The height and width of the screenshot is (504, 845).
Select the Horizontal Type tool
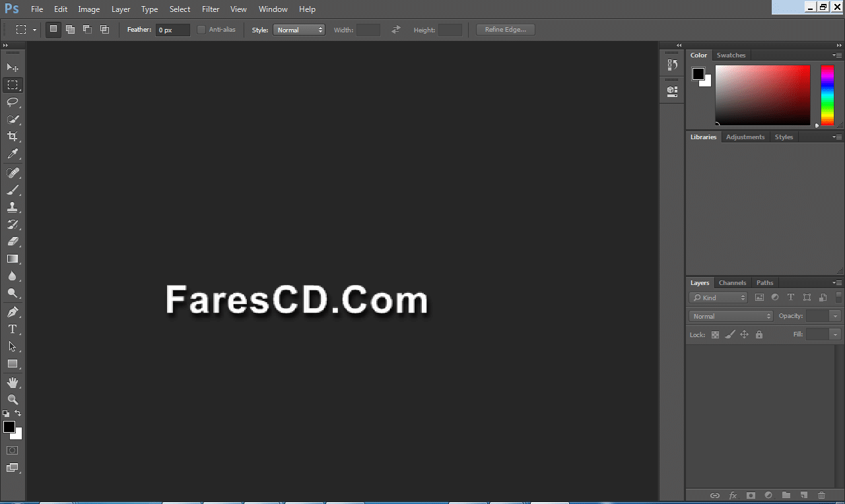coord(13,329)
